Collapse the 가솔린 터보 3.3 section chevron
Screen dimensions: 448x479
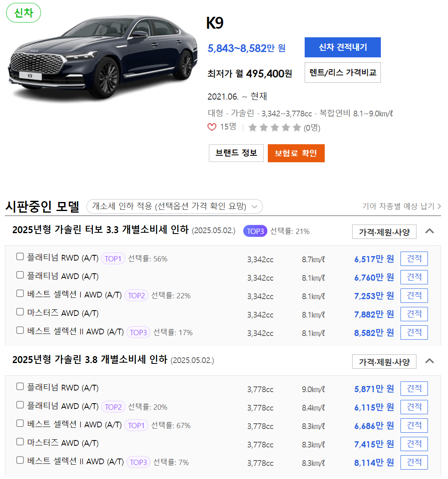pyautogui.click(x=430, y=231)
